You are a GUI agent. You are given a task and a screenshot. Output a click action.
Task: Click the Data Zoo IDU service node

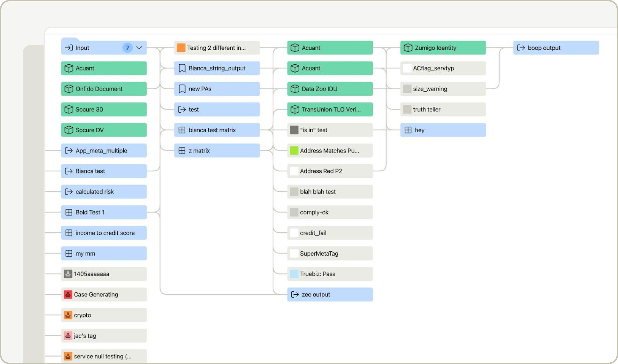[x=330, y=89]
